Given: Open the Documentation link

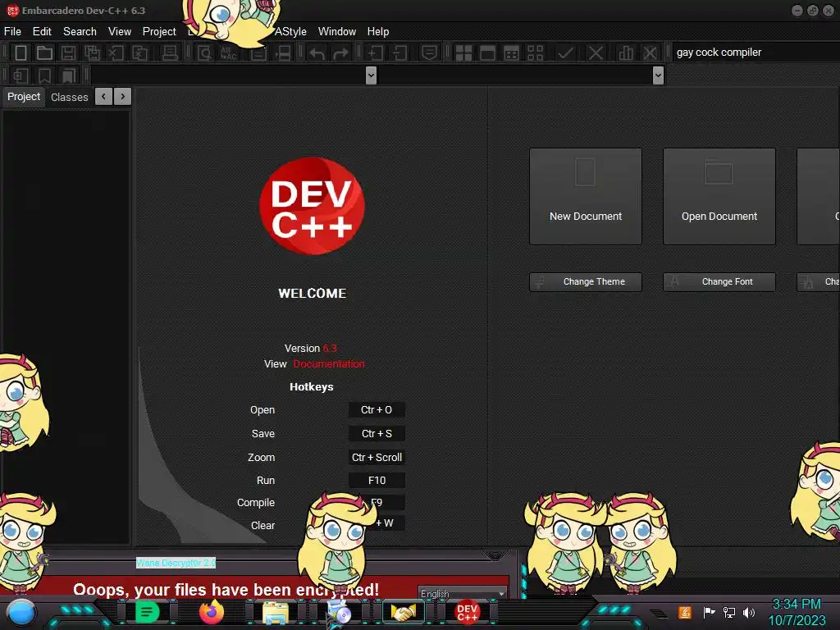Looking at the screenshot, I should click(328, 363).
